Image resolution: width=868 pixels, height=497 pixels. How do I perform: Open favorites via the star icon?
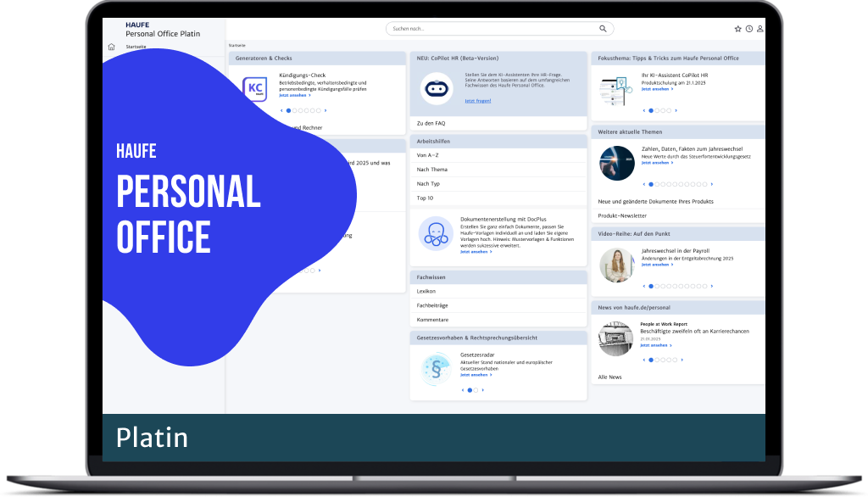click(x=738, y=29)
